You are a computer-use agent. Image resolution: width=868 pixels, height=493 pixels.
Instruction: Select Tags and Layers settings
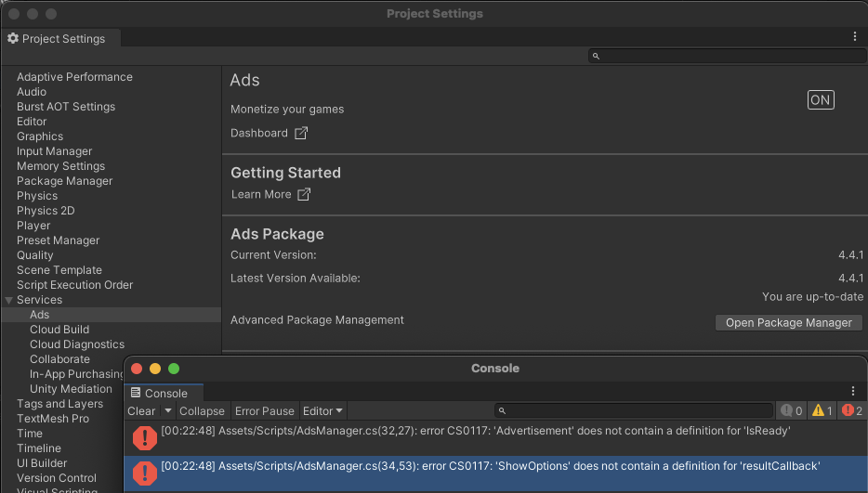tap(59, 404)
